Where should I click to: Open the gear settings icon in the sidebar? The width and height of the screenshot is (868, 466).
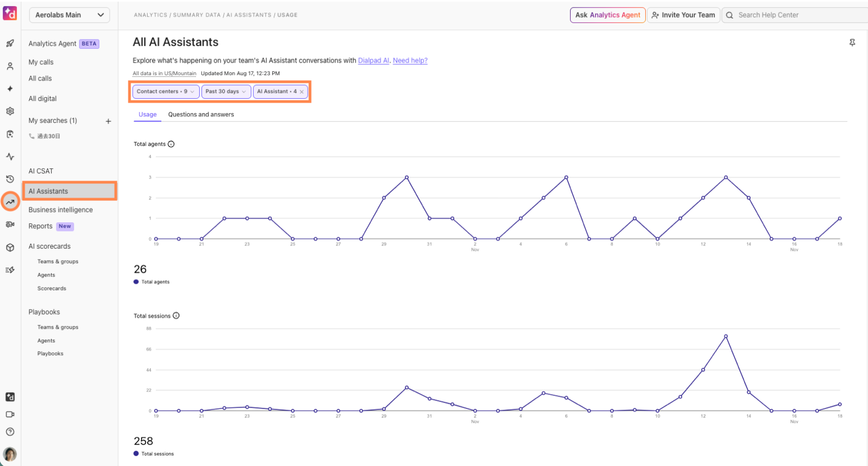click(x=10, y=111)
